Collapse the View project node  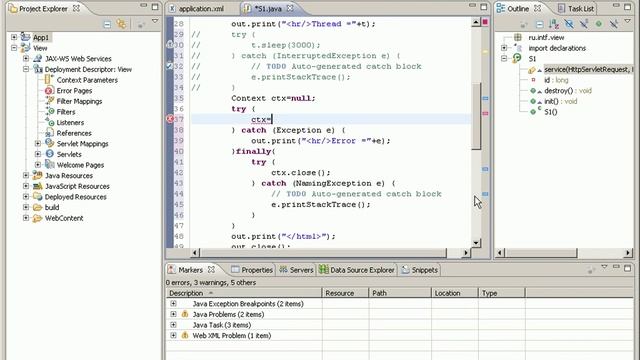(14, 48)
